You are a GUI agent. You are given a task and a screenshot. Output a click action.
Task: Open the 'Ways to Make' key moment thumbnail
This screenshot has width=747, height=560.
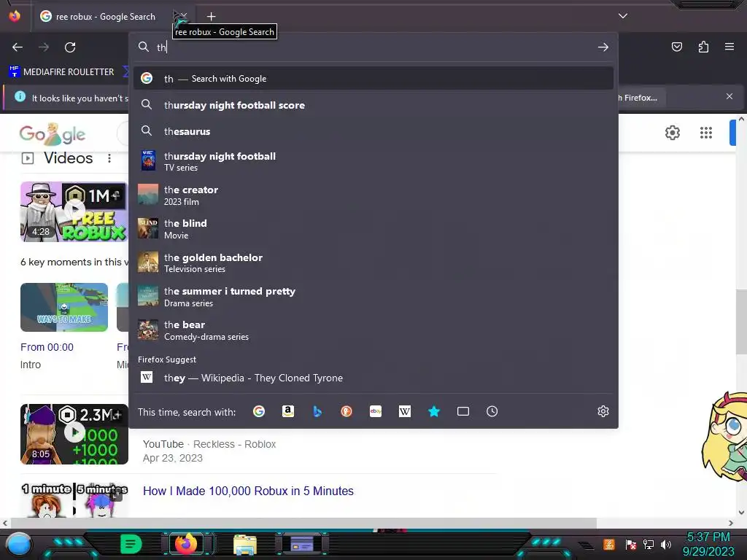point(64,307)
